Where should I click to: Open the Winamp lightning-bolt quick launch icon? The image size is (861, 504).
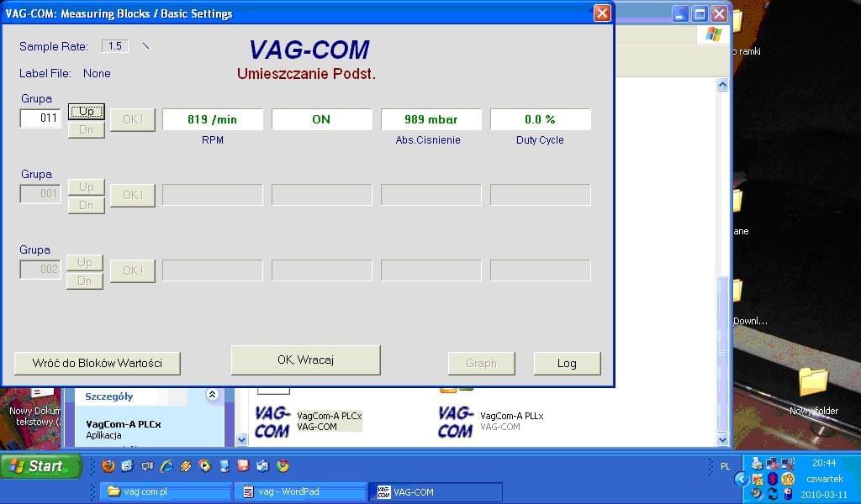pyautogui.click(x=186, y=466)
